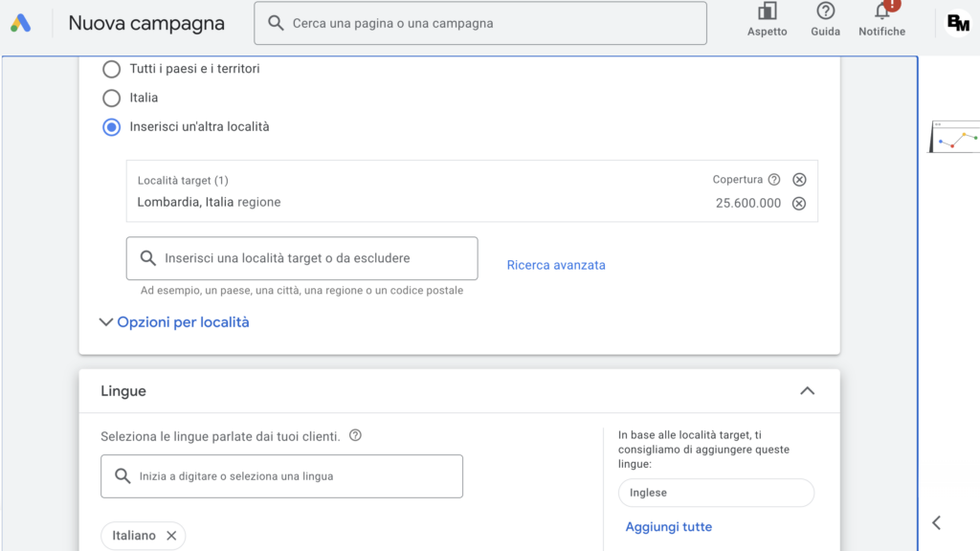Add the suggested Inglese language
980x551 pixels.
coord(716,493)
